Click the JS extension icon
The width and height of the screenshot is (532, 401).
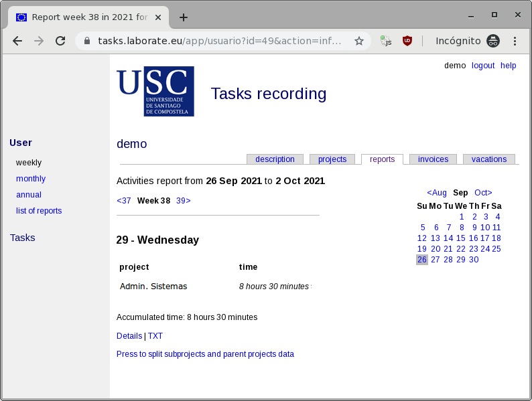(386, 41)
